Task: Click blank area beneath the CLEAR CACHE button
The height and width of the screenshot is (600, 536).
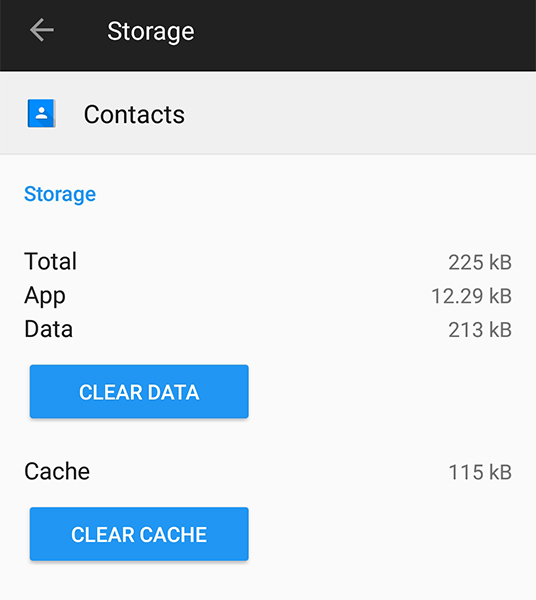Action: [x=268, y=582]
